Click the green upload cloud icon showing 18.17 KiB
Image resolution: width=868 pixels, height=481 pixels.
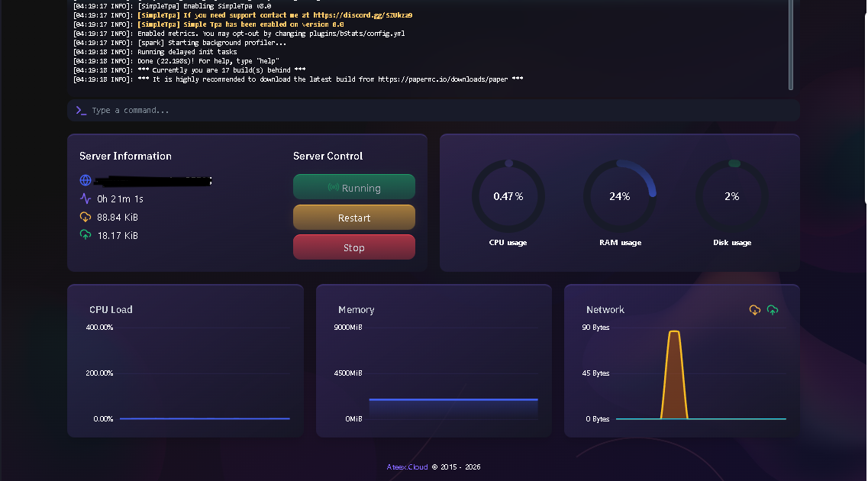pos(84,235)
